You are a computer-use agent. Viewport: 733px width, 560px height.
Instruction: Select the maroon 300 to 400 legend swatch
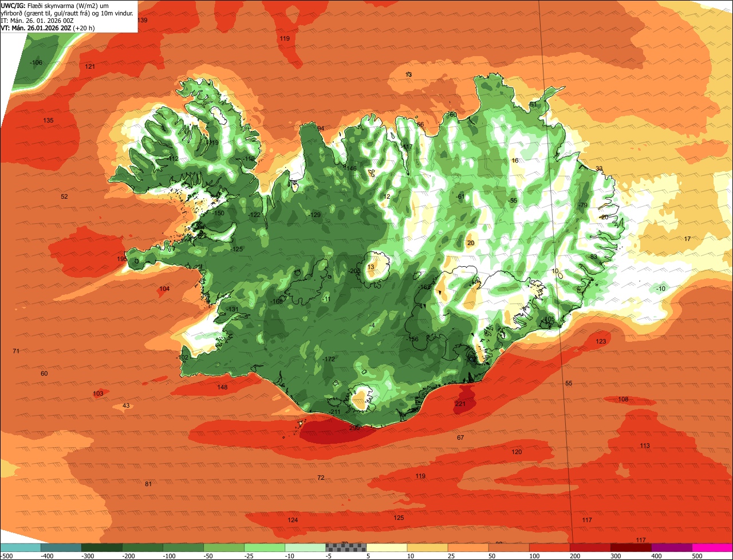630,547
